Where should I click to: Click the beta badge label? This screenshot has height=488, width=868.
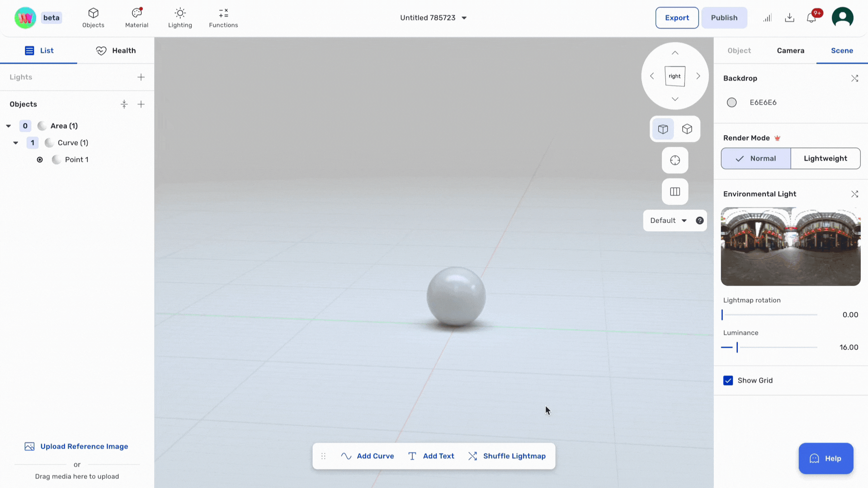(x=52, y=18)
